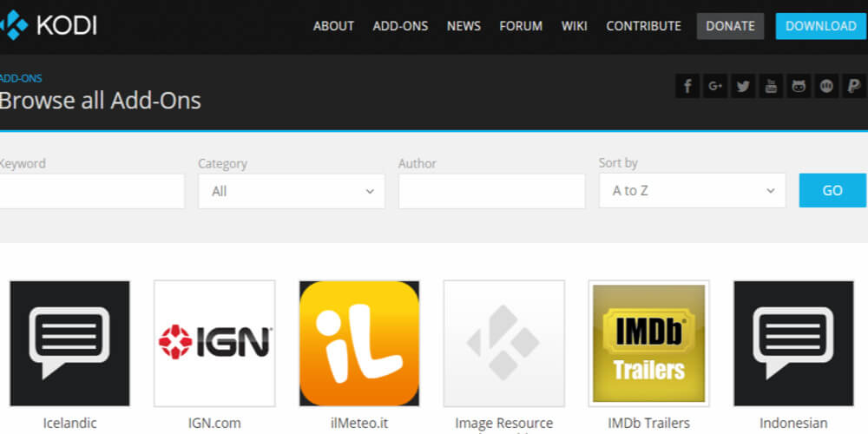Open the ilMeteo.it title link

click(358, 424)
